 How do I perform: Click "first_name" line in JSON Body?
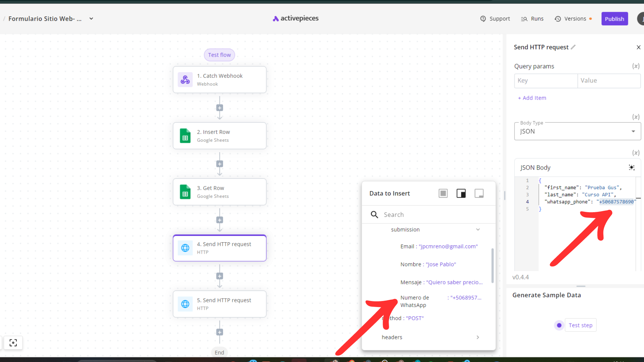583,188
